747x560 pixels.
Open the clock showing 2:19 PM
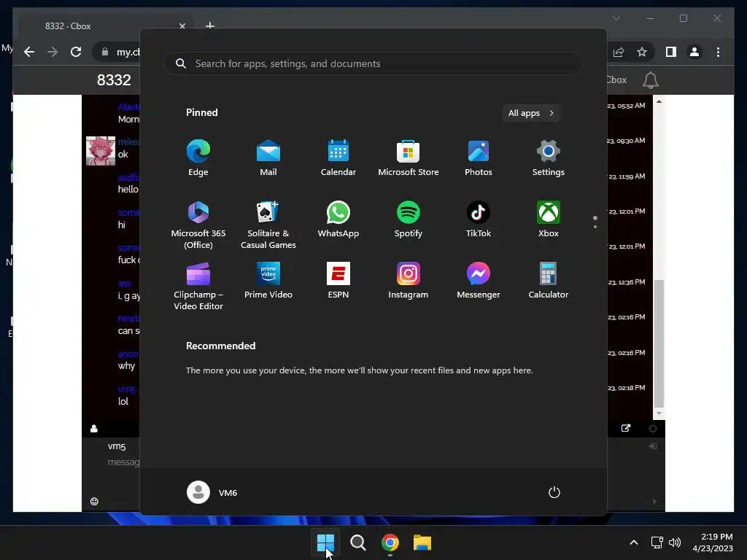tap(713, 542)
